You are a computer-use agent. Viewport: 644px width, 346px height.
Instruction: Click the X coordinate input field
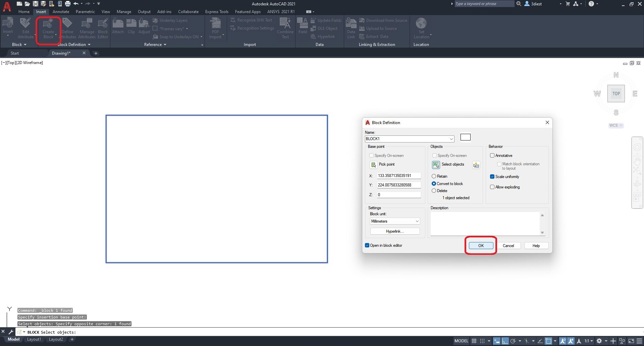tap(399, 175)
